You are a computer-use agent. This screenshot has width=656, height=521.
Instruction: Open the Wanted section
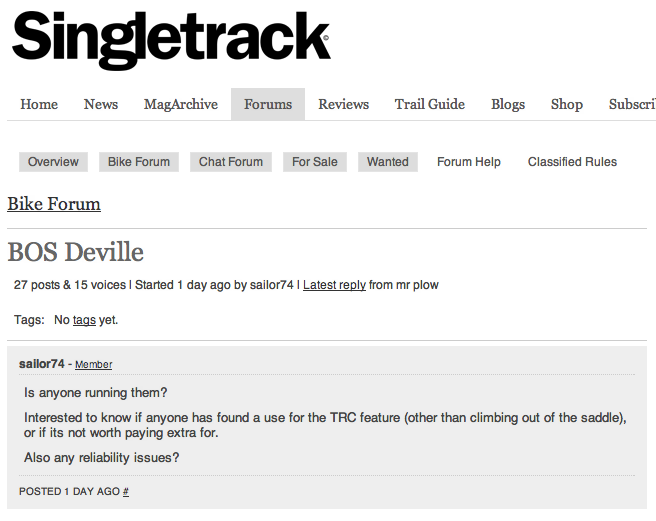pos(388,162)
